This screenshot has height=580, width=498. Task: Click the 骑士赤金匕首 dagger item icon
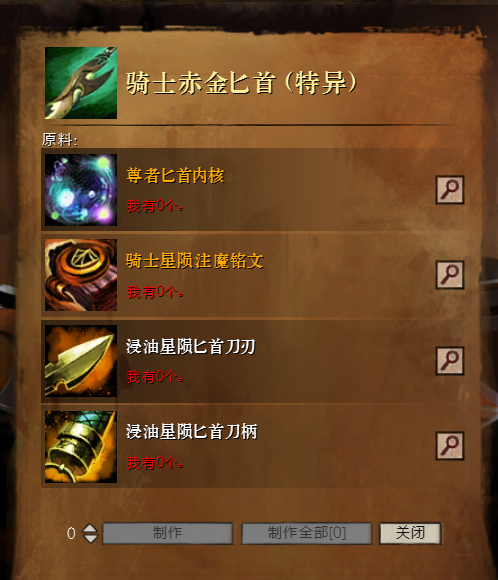tap(81, 83)
